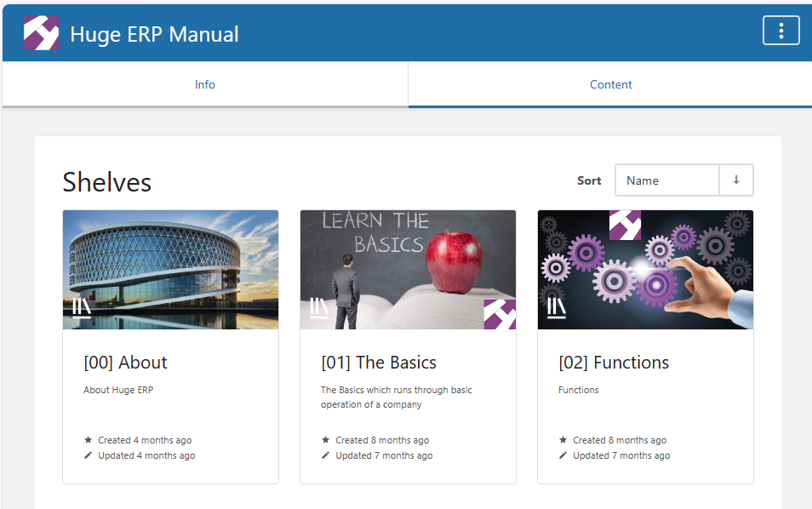Click shelf icon on About cover image
812x509 pixels.
pos(82,307)
